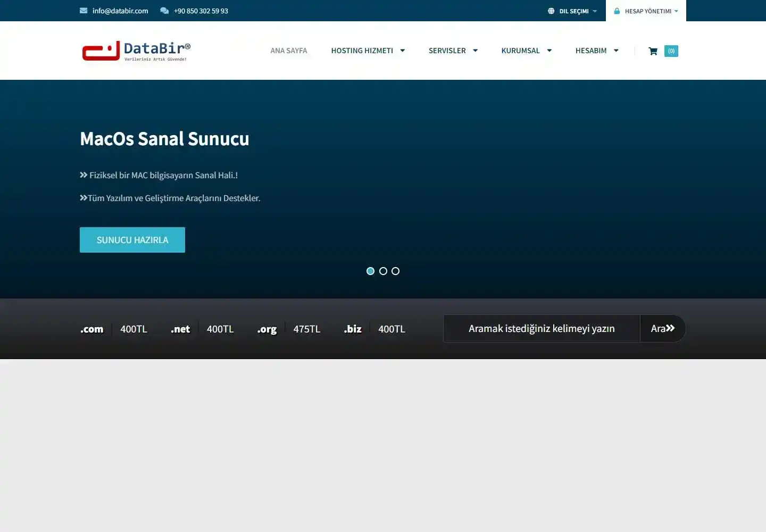The image size is (766, 532).
Task: Go to ANA SAYFA
Action: [289, 51]
